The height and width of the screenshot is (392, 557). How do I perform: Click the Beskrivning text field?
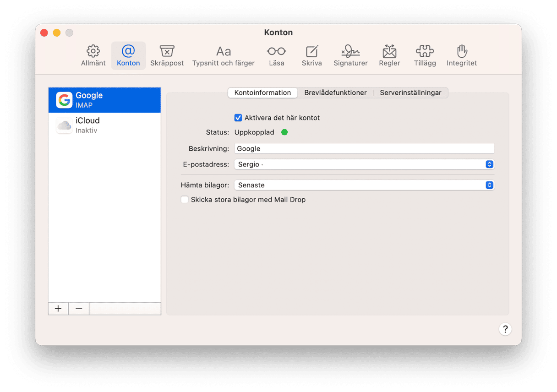364,148
